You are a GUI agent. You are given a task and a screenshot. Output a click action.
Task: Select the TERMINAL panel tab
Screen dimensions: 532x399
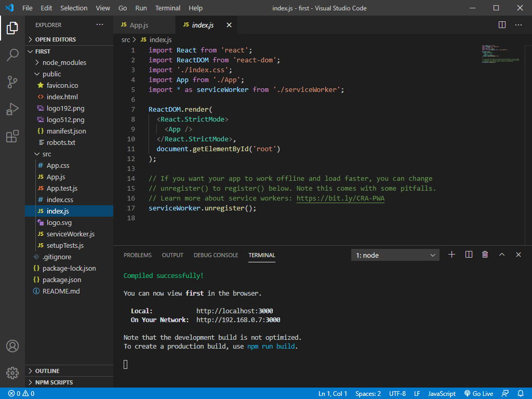coord(262,255)
